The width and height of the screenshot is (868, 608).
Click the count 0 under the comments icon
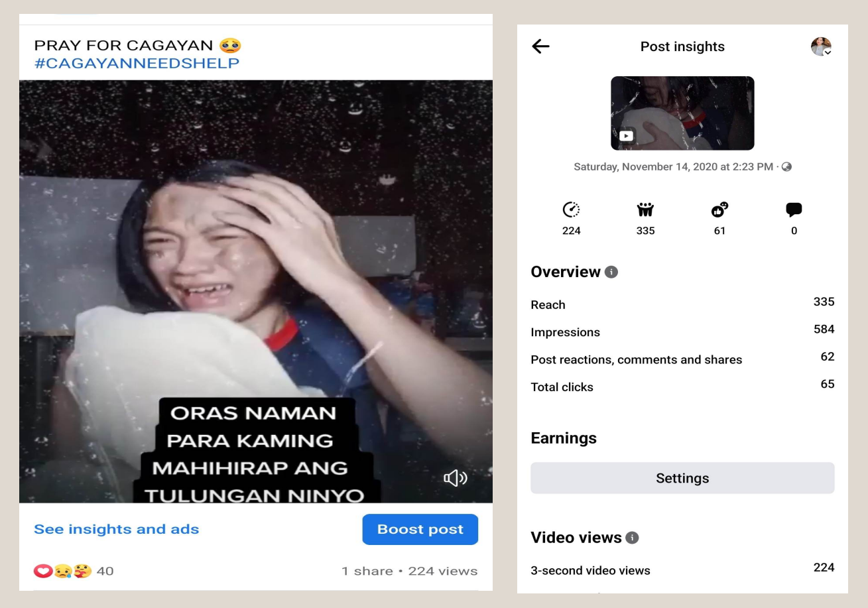point(794,231)
